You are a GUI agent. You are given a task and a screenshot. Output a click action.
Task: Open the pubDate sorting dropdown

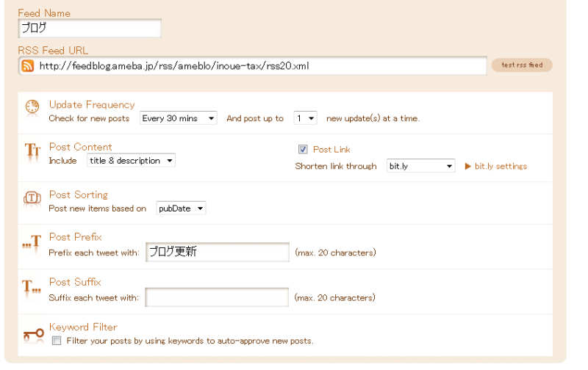point(181,208)
